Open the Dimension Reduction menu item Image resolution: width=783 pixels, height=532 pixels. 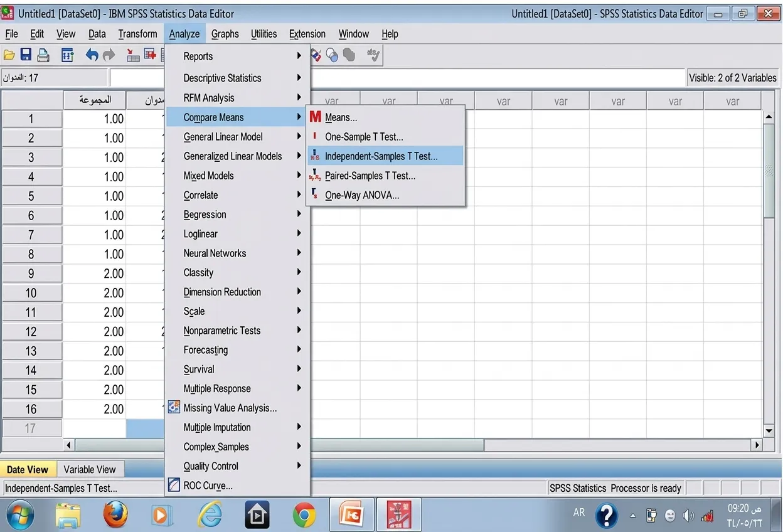[237, 292]
